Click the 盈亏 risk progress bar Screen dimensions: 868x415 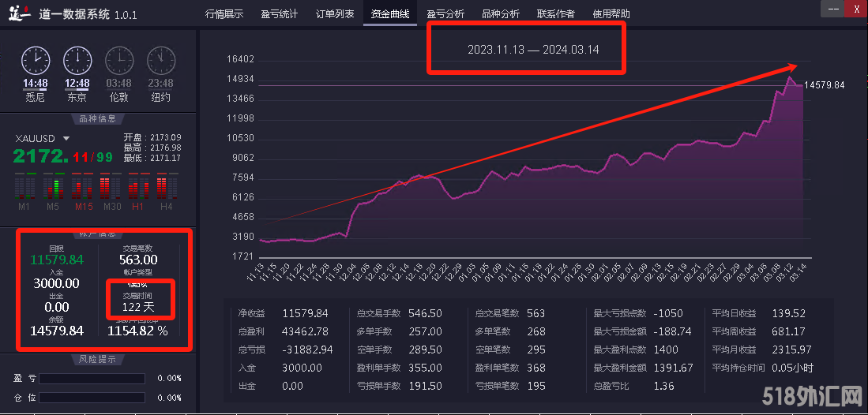[92, 379]
